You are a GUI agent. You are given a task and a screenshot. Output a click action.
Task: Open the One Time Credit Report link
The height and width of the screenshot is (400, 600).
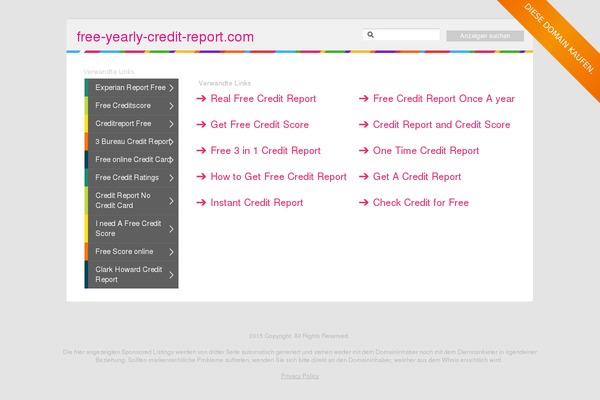pos(426,151)
